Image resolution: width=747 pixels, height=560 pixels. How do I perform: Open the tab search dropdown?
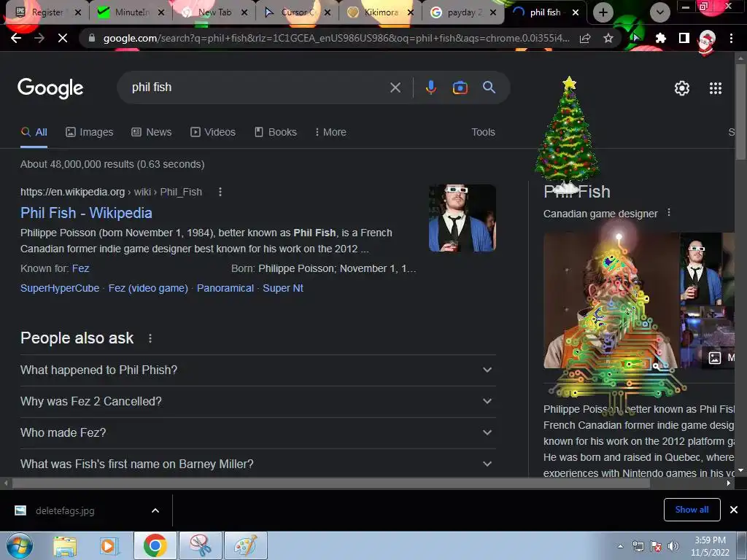pyautogui.click(x=659, y=12)
